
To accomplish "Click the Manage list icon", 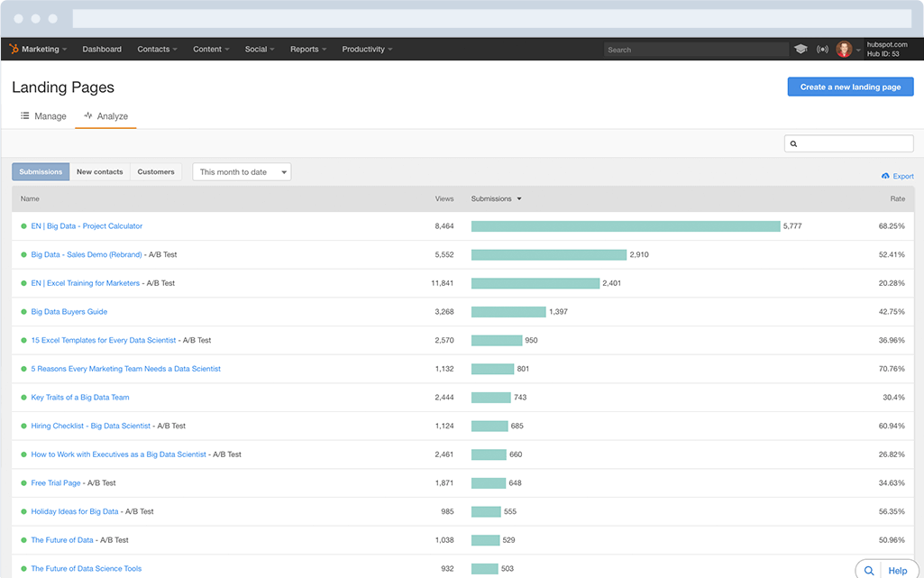I will tap(24, 115).
